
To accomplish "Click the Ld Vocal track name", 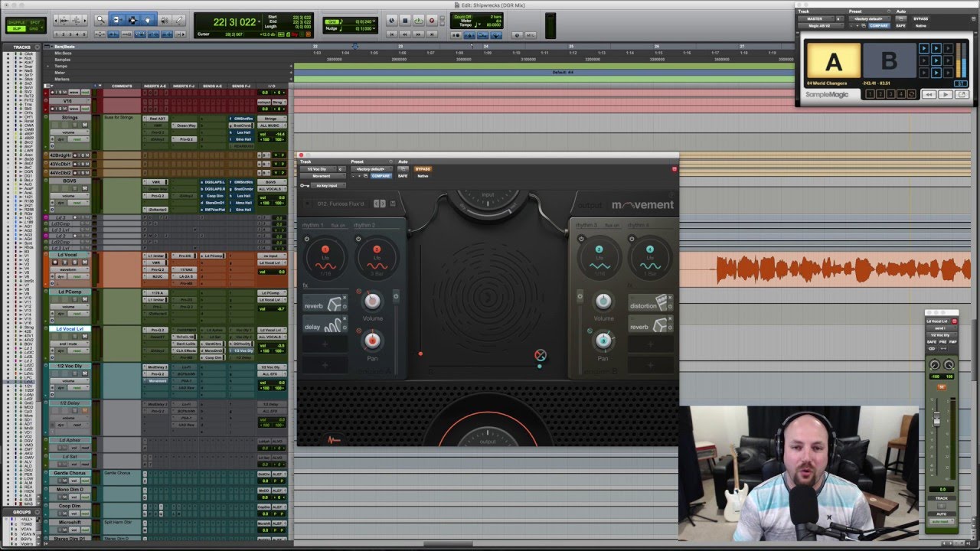I will point(68,255).
